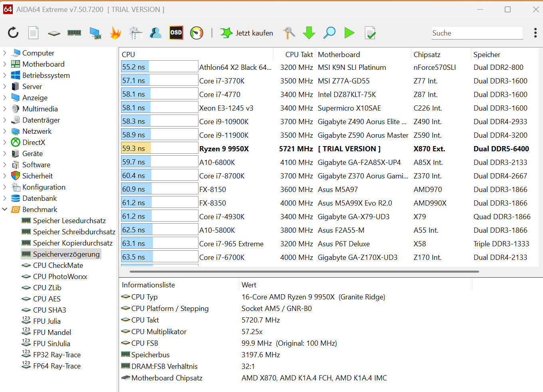Click the memory module toolbar icon
This screenshot has height=392, width=543.
(x=74, y=33)
